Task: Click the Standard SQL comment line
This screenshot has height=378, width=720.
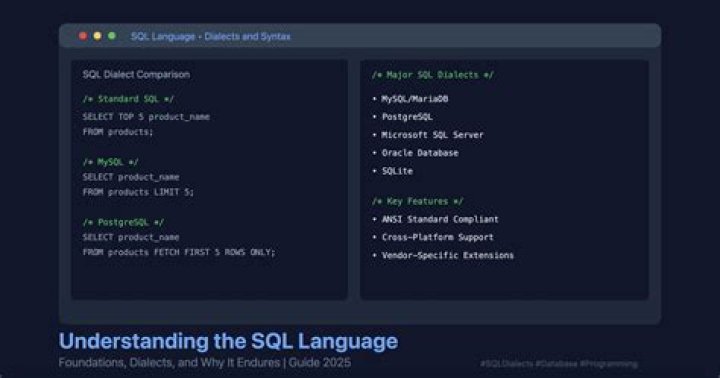Action: tap(128, 99)
